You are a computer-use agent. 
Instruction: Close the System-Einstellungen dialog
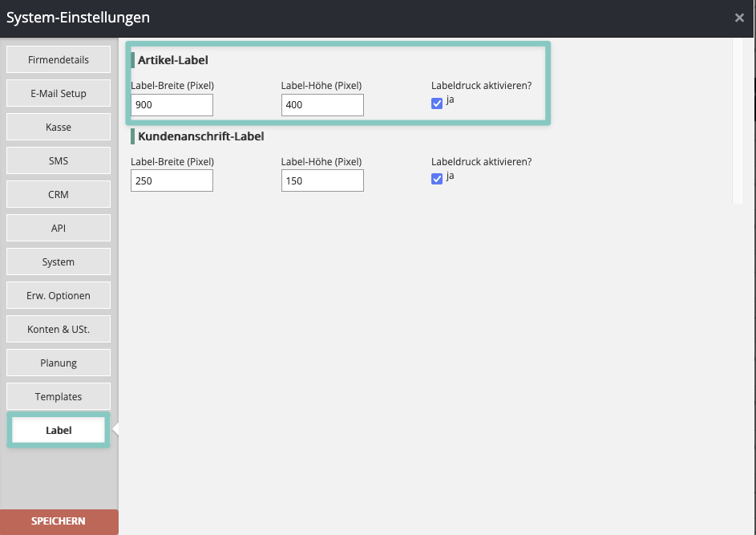pos(739,18)
